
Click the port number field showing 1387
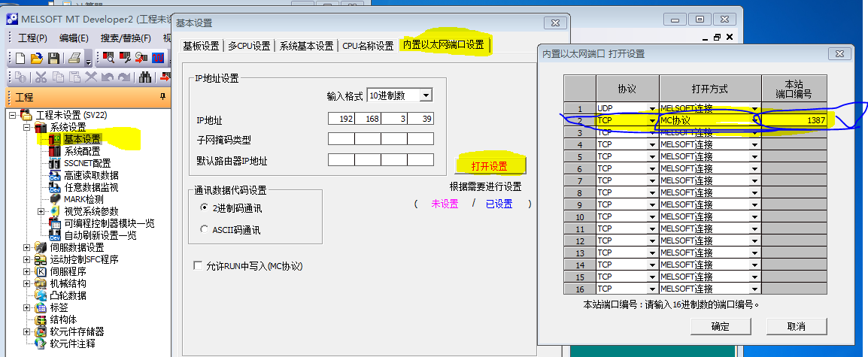(x=794, y=120)
